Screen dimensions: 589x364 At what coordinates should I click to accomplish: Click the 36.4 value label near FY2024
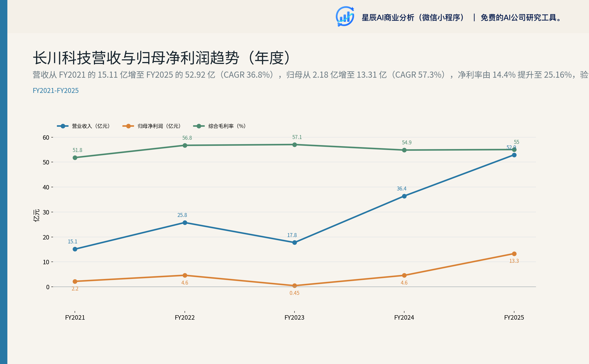(x=402, y=188)
